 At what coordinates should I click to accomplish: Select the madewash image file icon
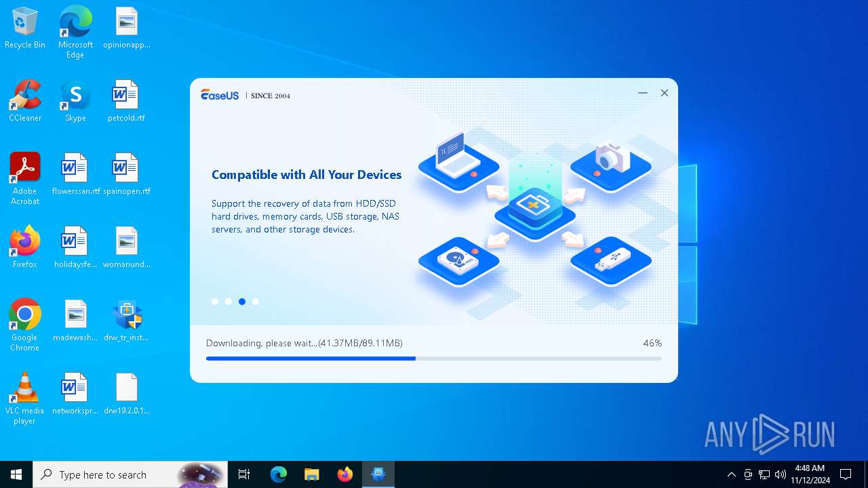(x=75, y=321)
